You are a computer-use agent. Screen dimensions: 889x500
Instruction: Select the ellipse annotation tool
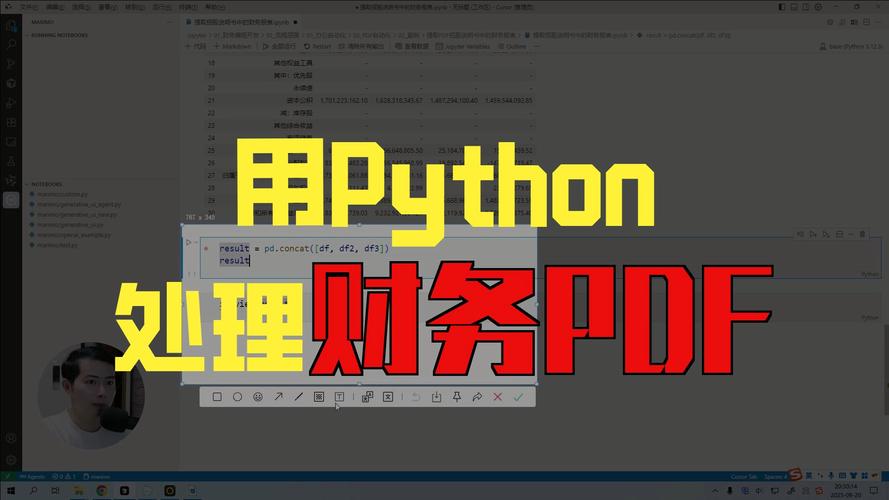[238, 397]
